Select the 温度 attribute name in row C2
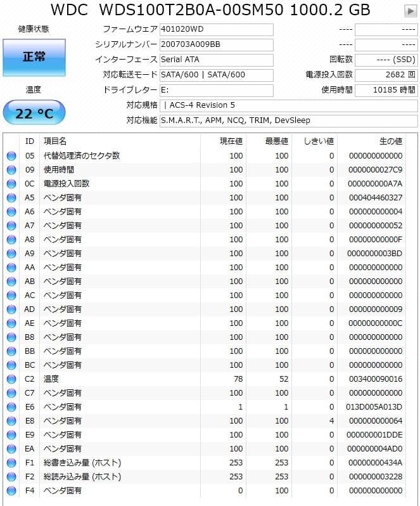 pos(51,379)
